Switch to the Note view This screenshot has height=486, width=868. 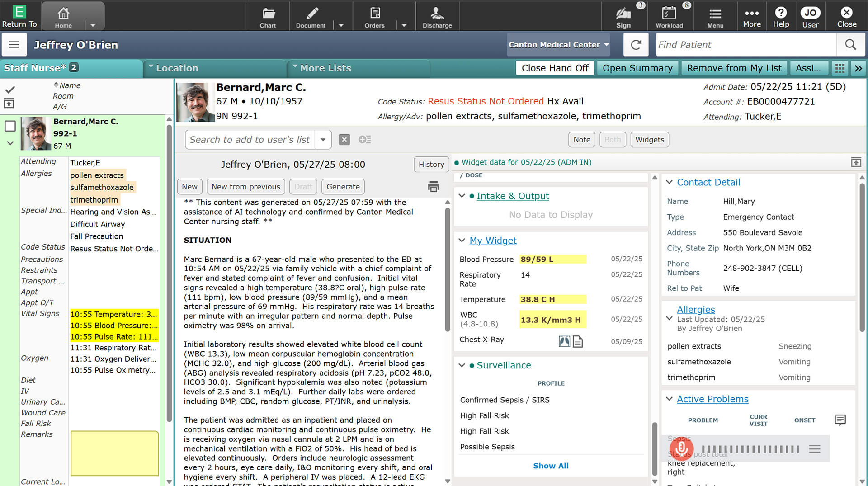coord(582,140)
